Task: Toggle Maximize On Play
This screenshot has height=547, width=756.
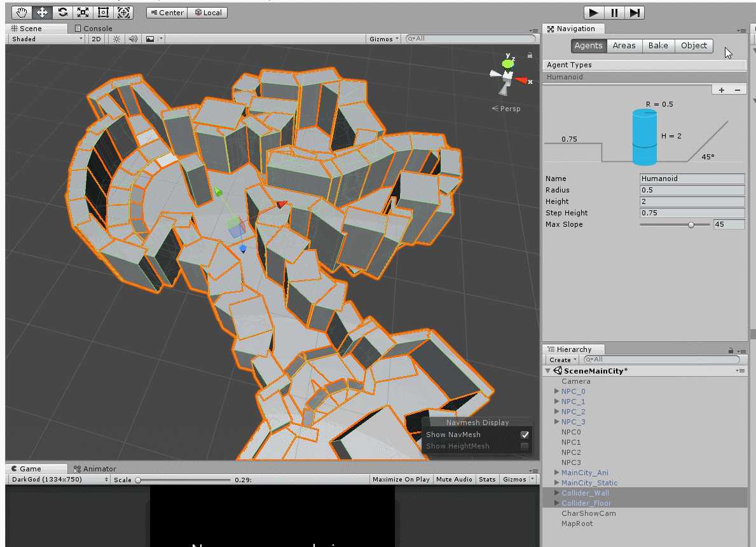Action: [401, 480]
